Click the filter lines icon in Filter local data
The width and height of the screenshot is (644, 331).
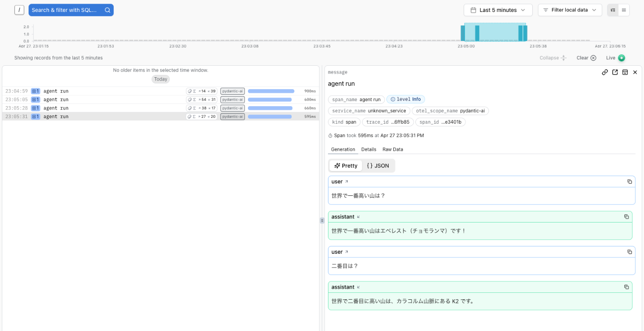[546, 10]
